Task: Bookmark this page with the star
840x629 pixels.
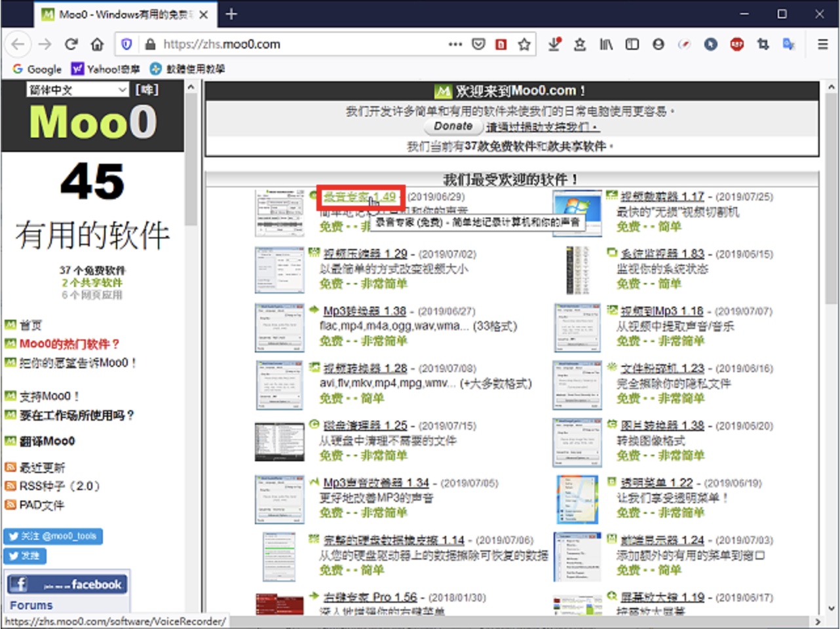Action: click(524, 44)
